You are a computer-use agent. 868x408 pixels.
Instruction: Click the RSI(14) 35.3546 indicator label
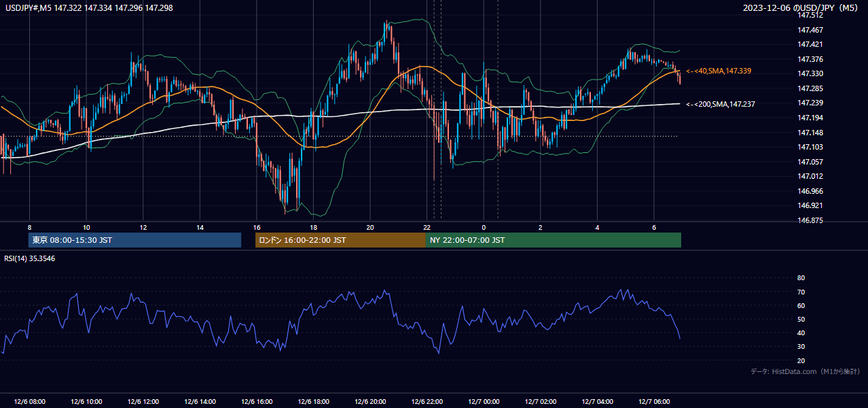coord(30,258)
